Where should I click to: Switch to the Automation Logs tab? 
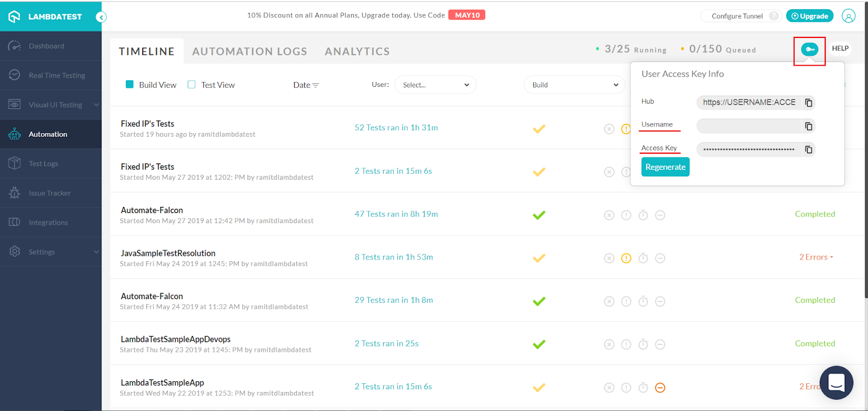coord(250,52)
